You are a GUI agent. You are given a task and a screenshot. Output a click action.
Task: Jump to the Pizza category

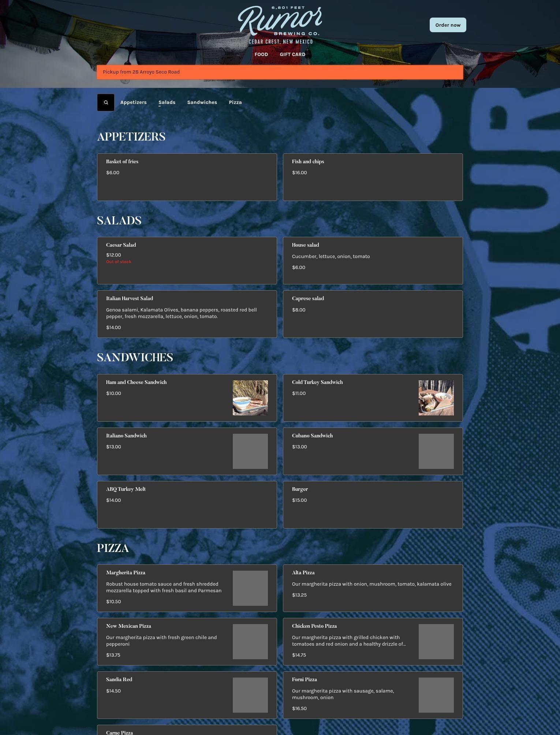pyautogui.click(x=235, y=102)
